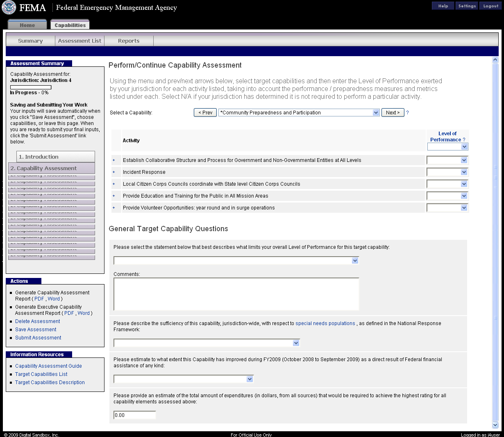504x437 pixels.
Task: Click the Prev capability button
Action: point(205,113)
